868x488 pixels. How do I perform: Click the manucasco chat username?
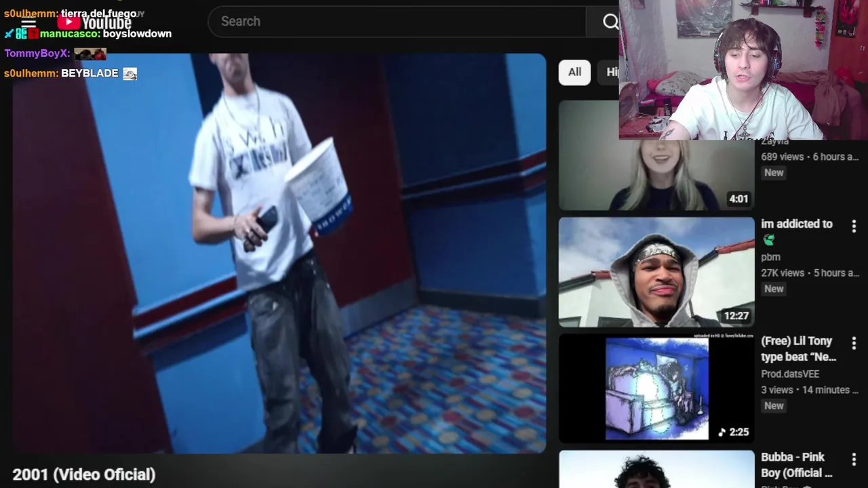(69, 33)
